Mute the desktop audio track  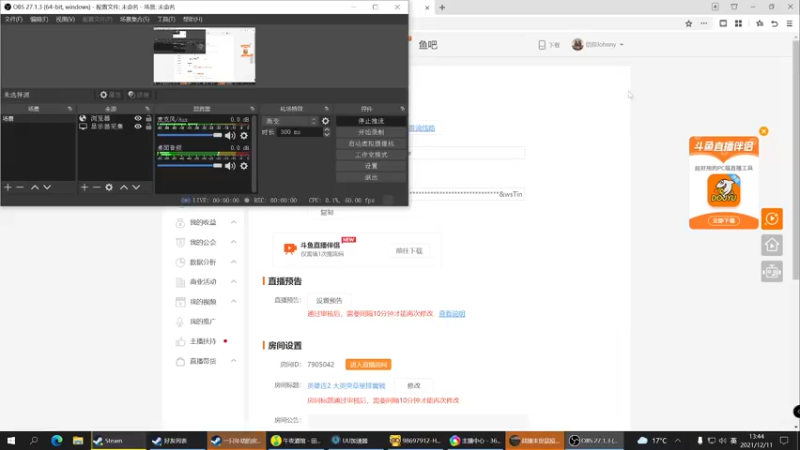point(230,166)
